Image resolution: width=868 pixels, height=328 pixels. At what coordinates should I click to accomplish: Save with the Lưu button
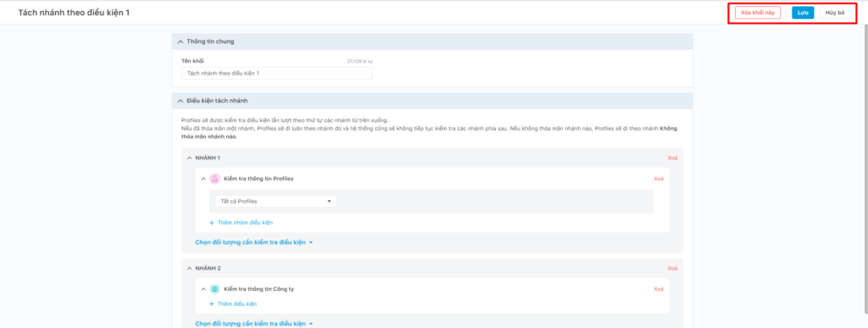tap(803, 12)
